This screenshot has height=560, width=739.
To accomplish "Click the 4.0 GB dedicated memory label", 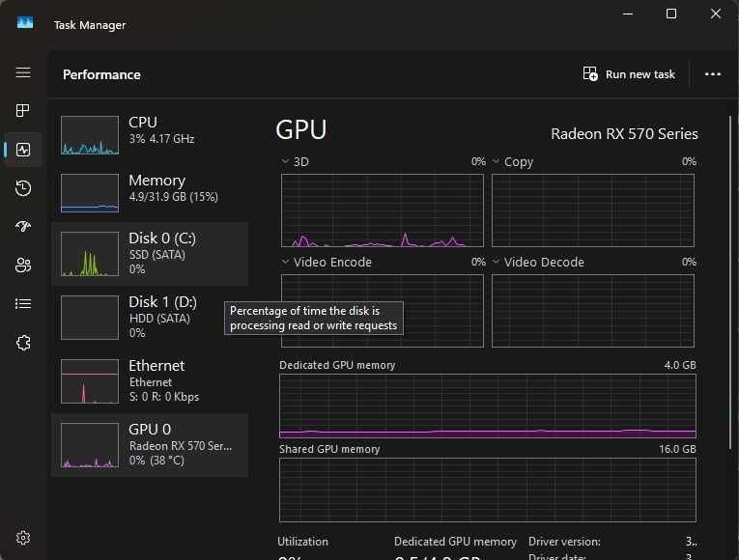I will (x=680, y=365).
